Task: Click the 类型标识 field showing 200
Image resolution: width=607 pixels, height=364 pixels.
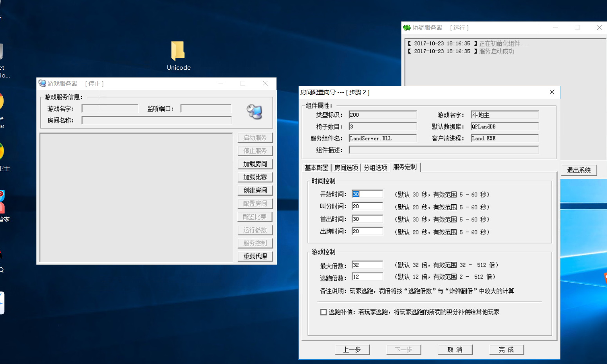Action: point(383,115)
